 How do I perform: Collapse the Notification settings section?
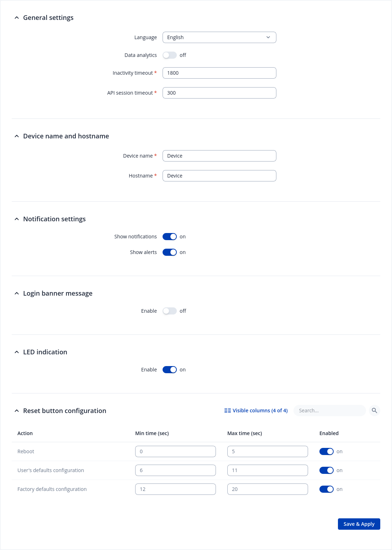pos(17,219)
